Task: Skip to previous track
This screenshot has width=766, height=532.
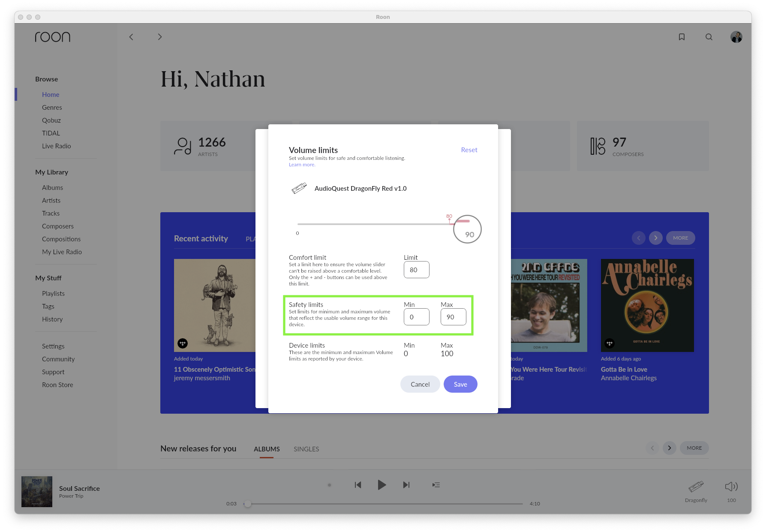Action: point(358,485)
